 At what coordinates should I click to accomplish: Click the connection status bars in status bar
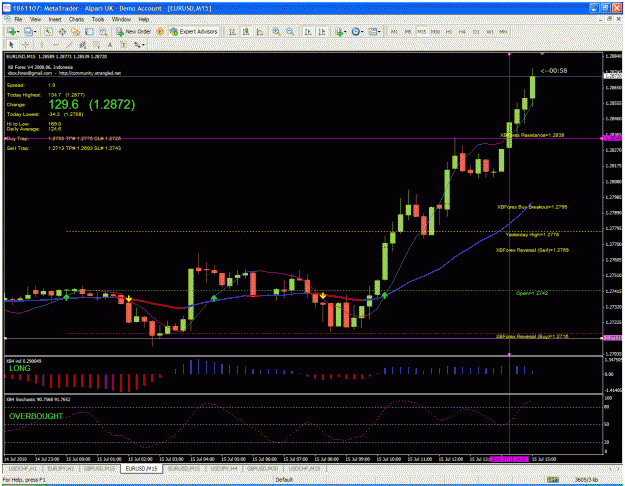click(553, 480)
